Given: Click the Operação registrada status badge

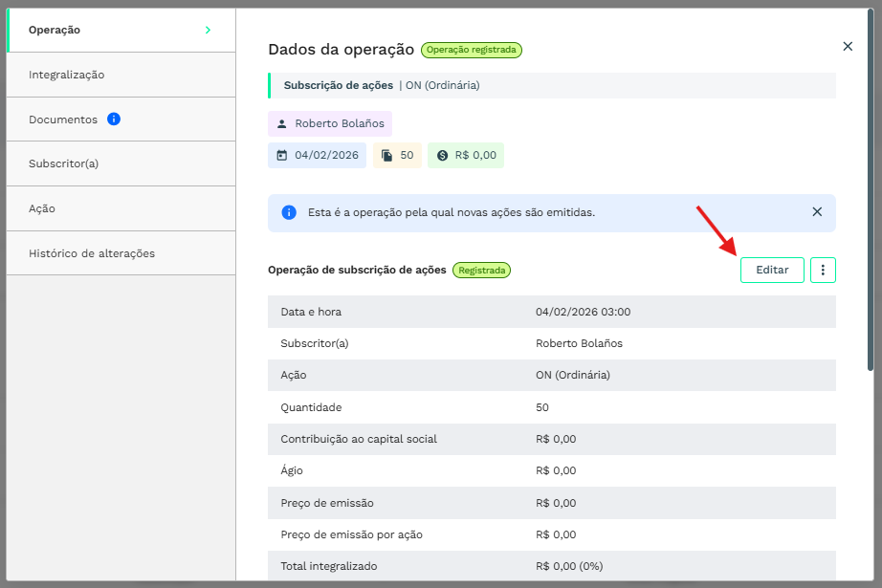Looking at the screenshot, I should pyautogui.click(x=472, y=50).
